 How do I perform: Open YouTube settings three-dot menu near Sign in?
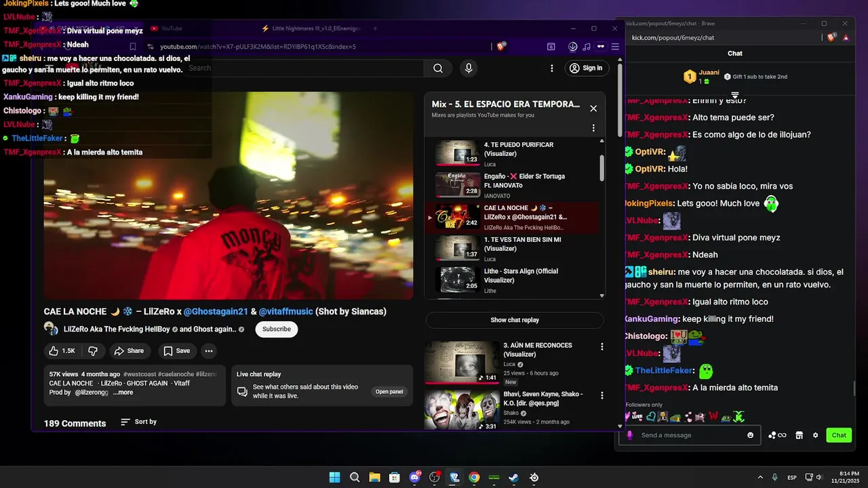(x=552, y=68)
